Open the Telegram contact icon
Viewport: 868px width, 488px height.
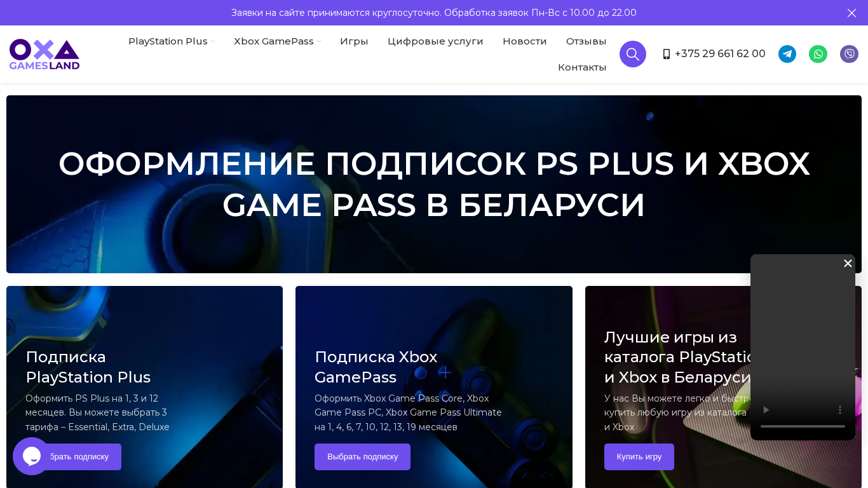(x=787, y=54)
